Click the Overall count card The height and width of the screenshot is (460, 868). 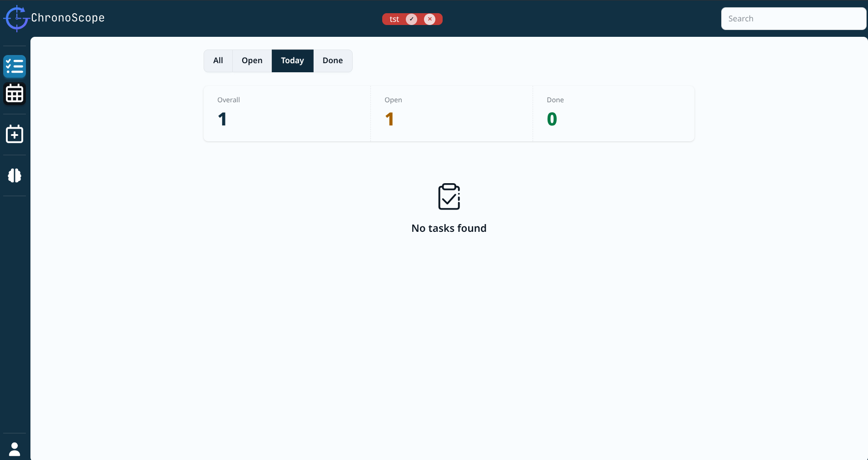[287, 114]
